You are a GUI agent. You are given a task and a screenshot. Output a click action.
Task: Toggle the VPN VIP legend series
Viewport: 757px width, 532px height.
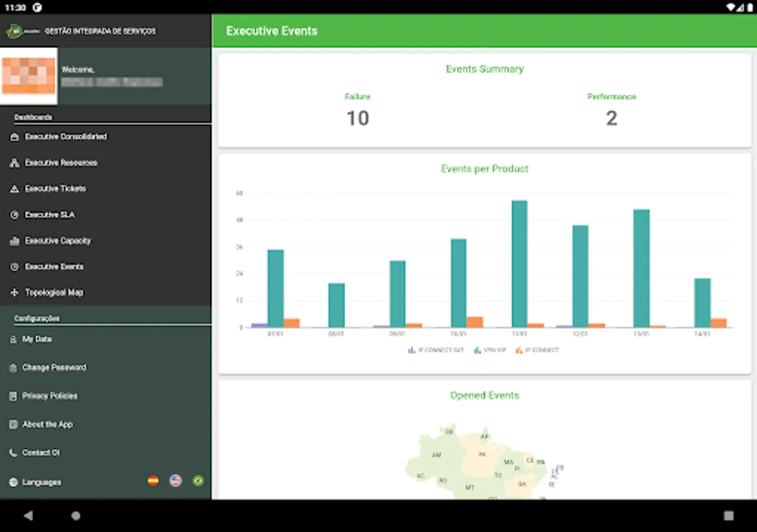(490, 350)
